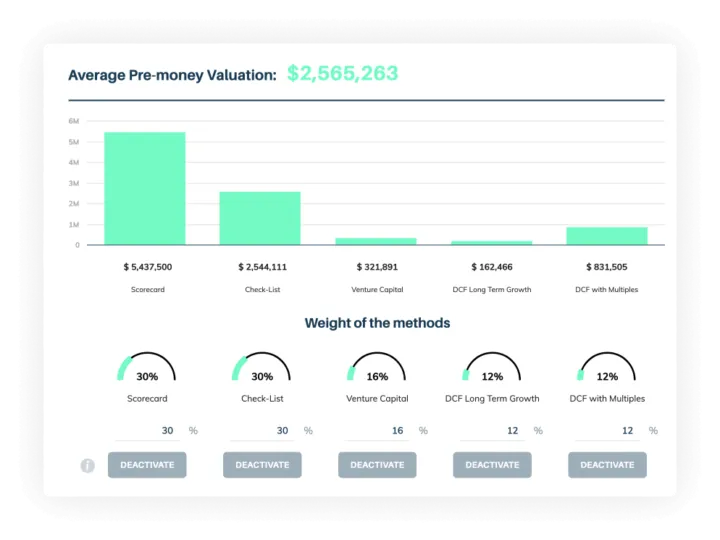Image resolution: width=720 pixels, height=540 pixels.
Task: Click the DCF Long Term Growth 12% gauge
Action: click(492, 367)
